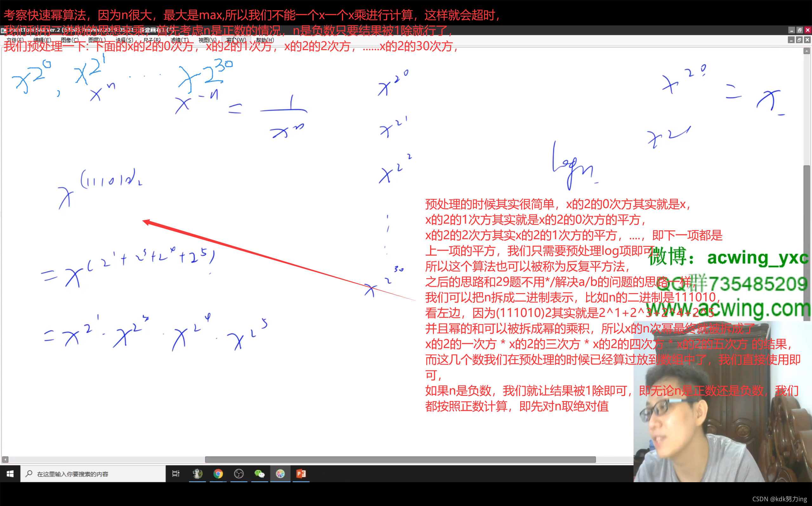Viewport: 812px width, 506px height.
Task: Switch to OBS Studio on the taskbar
Action: [x=239, y=474]
